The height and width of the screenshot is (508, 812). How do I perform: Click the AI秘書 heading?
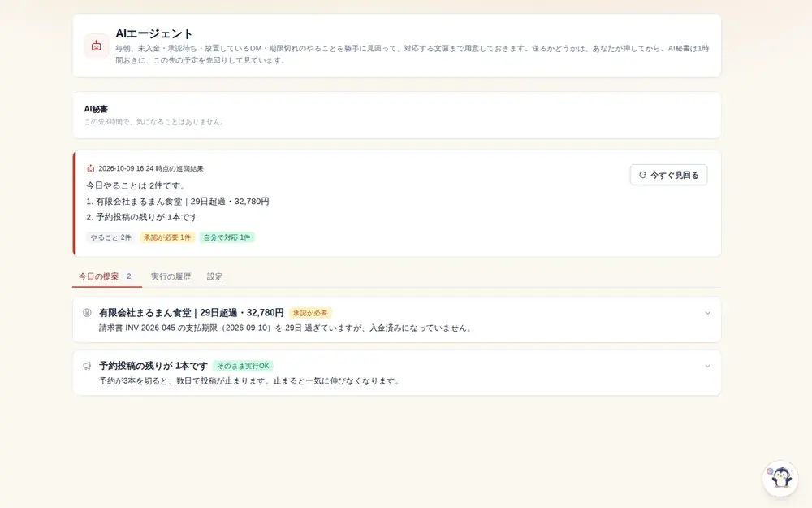pos(96,109)
